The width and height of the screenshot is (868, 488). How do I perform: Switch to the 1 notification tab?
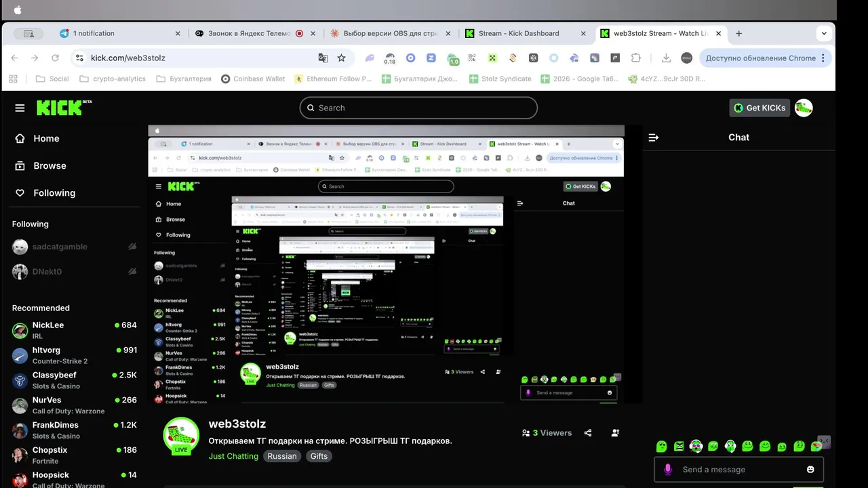119,33
